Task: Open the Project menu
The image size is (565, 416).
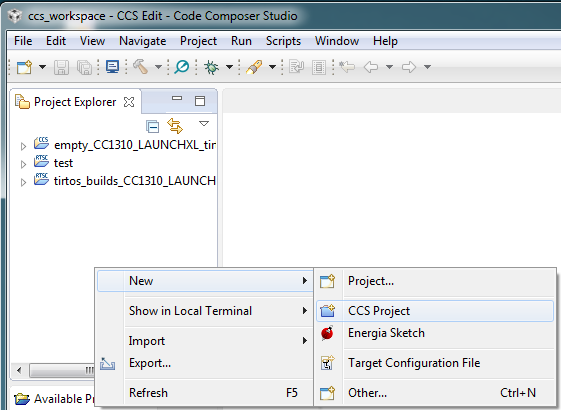Action: pyautogui.click(x=199, y=41)
